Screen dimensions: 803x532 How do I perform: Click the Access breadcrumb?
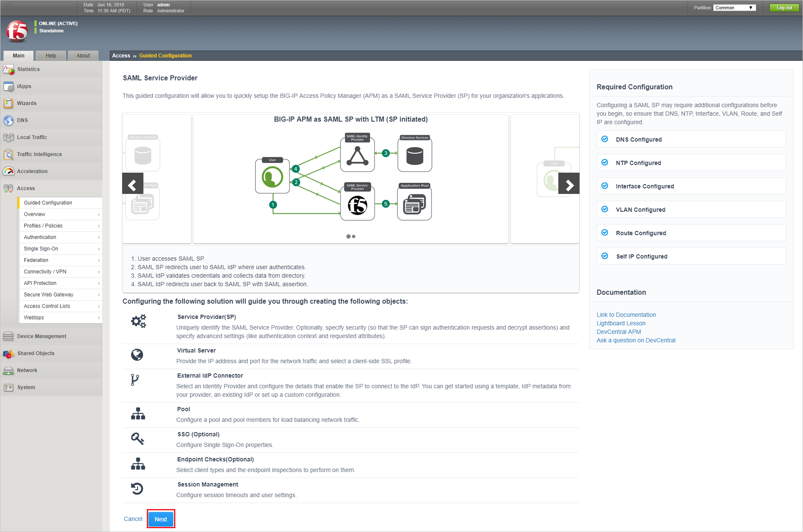point(121,56)
